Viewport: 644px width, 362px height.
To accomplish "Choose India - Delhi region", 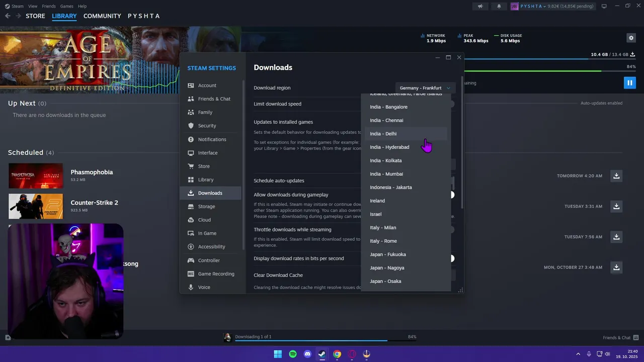I will (x=406, y=134).
